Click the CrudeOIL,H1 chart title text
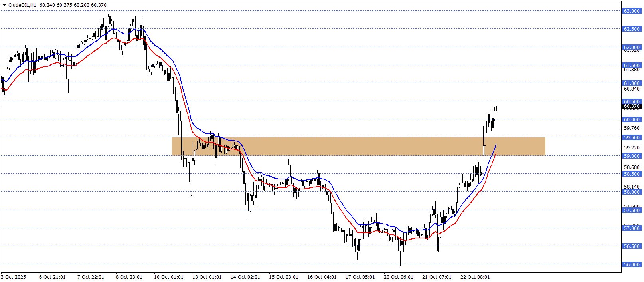 [22, 5]
